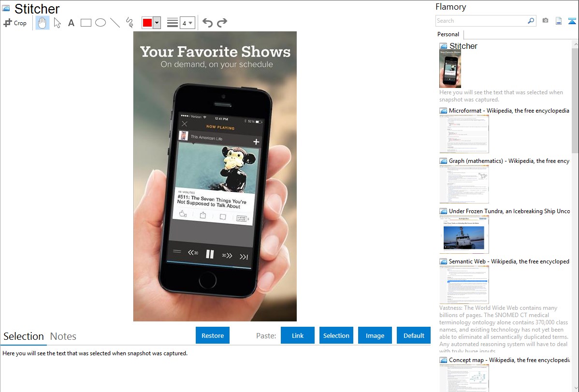Click the Concept map - Wikipedia title
The height and width of the screenshot is (392, 579).
tap(509, 360)
